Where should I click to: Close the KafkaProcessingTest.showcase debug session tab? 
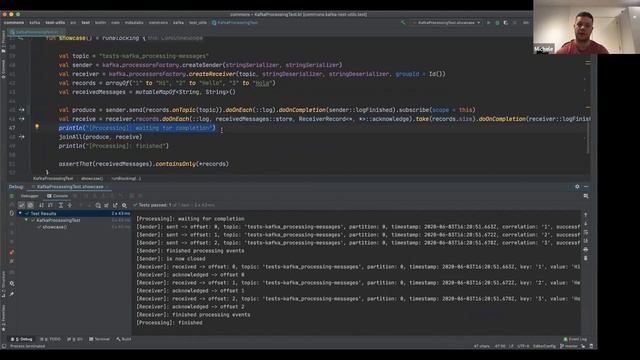tap(107, 187)
